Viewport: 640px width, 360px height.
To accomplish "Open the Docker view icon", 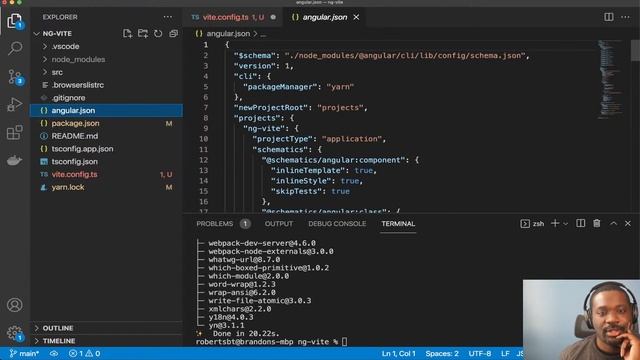I will click(15, 160).
